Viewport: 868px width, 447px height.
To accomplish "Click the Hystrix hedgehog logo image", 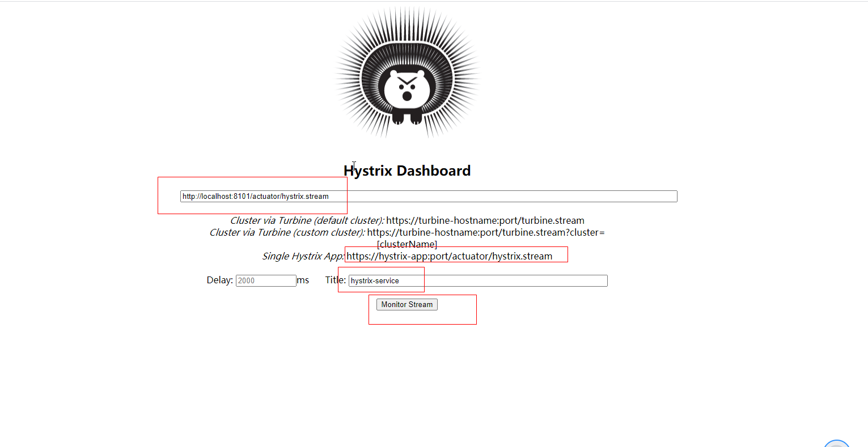I will click(407, 73).
